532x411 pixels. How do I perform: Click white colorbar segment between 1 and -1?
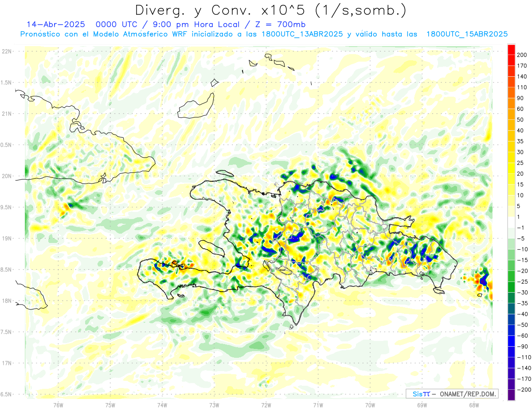[511, 223]
